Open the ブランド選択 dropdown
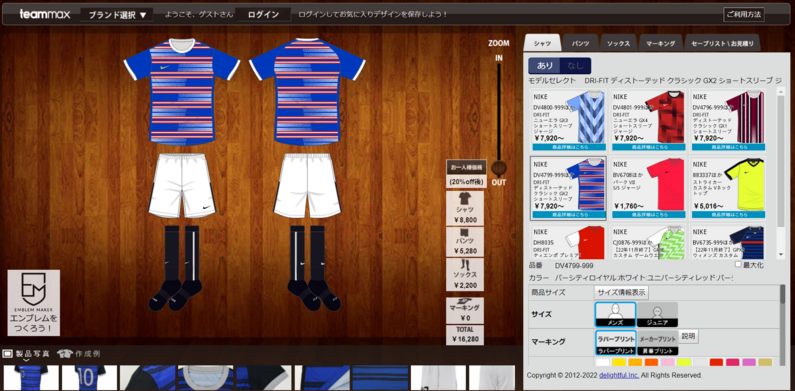This screenshot has height=391, width=795. pyautogui.click(x=117, y=15)
